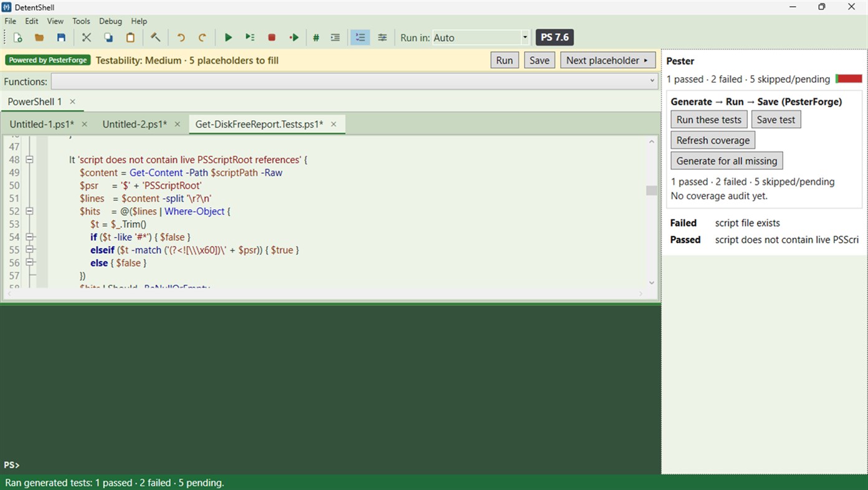Save the script with the floppy disk icon
Screen dimensions: 868x490
(x=61, y=37)
